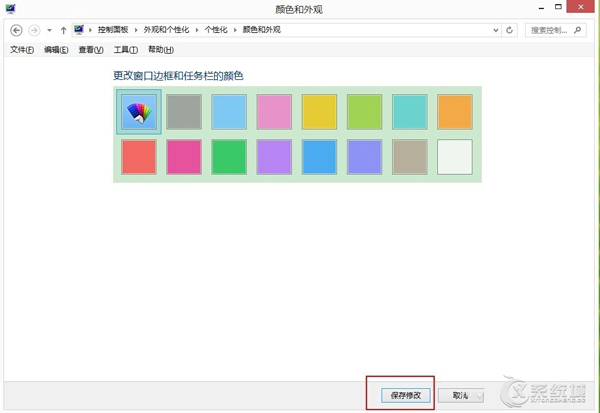Choose the tan beige color swatch
The height and width of the screenshot is (413, 600).
(410, 157)
